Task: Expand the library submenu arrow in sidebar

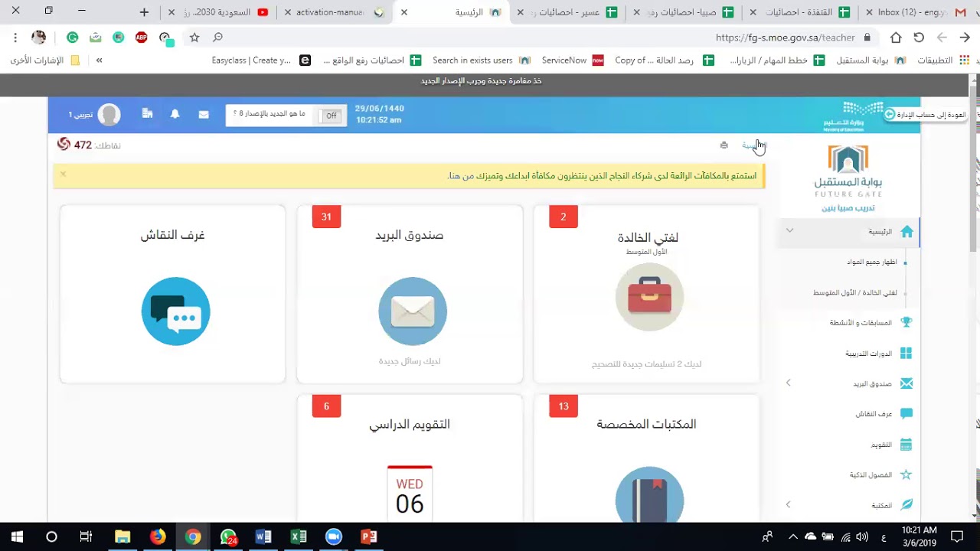Action: 789,504
